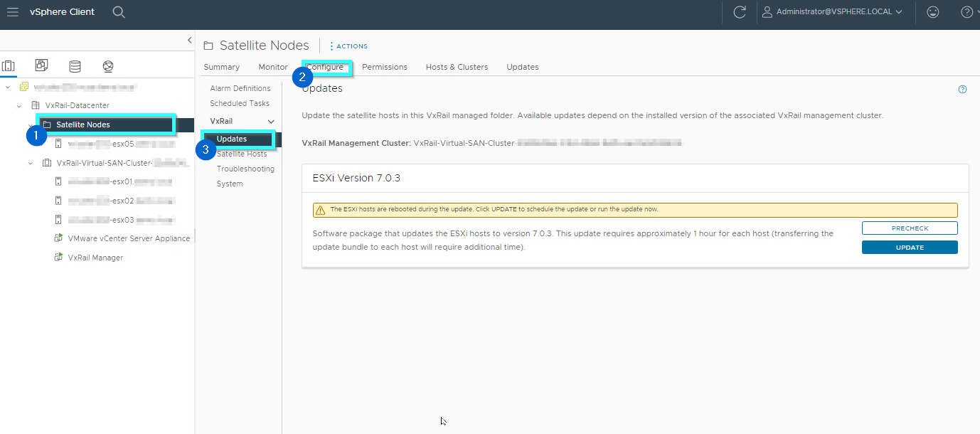Select System under VxRail

[x=230, y=184]
